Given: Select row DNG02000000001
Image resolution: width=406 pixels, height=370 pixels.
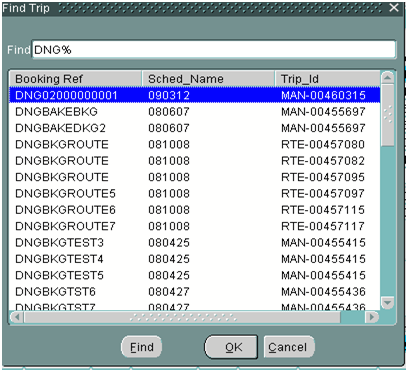Looking at the screenshot, I should tap(195, 95).
